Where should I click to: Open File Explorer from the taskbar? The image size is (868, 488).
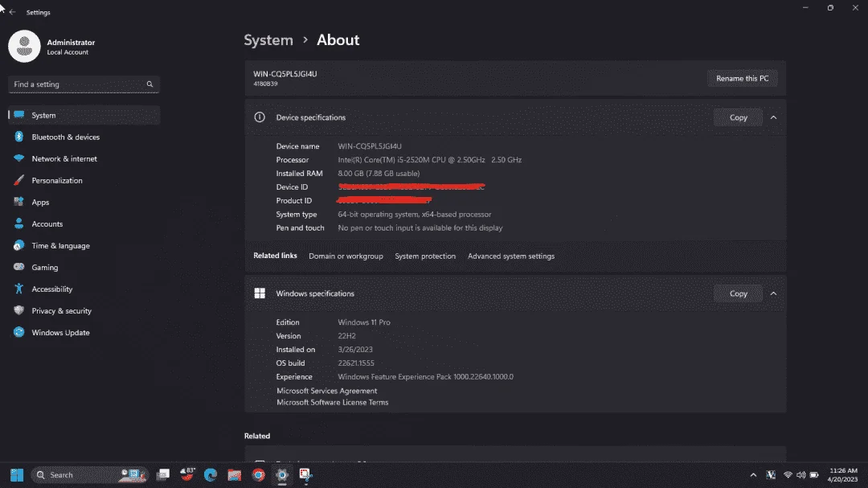tap(234, 474)
